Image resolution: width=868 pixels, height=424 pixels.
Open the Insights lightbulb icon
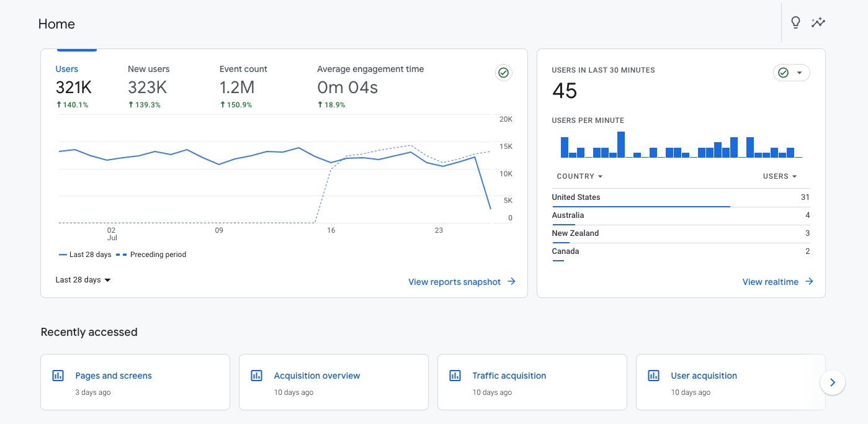(795, 23)
